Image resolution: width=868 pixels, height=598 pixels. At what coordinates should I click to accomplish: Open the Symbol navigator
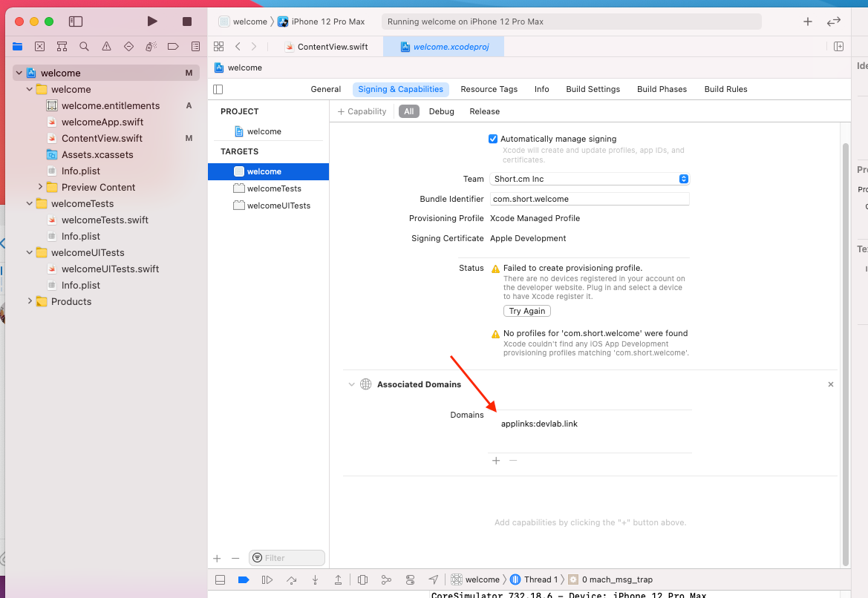coord(62,47)
